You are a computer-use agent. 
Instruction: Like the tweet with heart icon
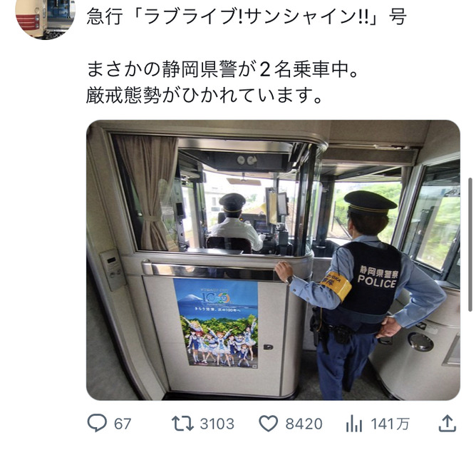click(269, 424)
